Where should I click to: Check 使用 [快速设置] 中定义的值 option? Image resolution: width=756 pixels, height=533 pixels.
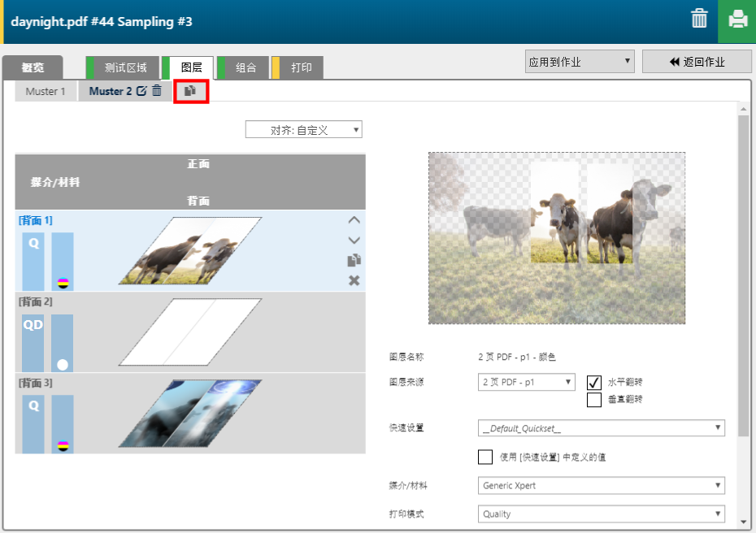(485, 457)
